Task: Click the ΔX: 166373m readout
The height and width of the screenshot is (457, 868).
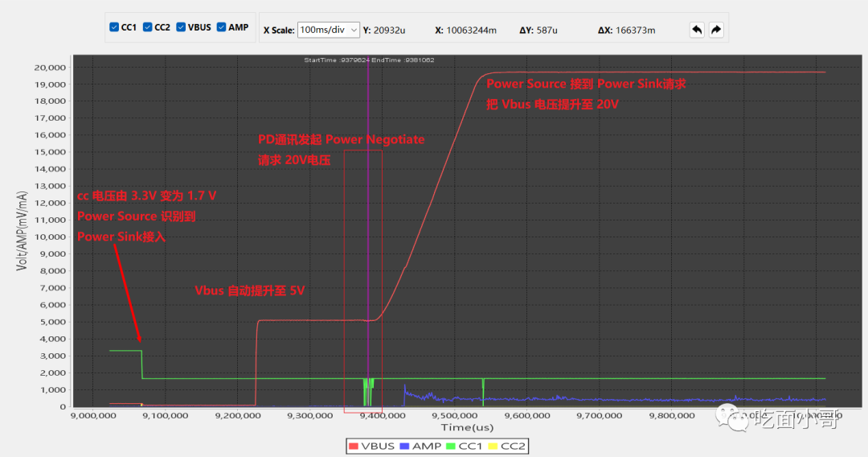Action: [x=627, y=31]
